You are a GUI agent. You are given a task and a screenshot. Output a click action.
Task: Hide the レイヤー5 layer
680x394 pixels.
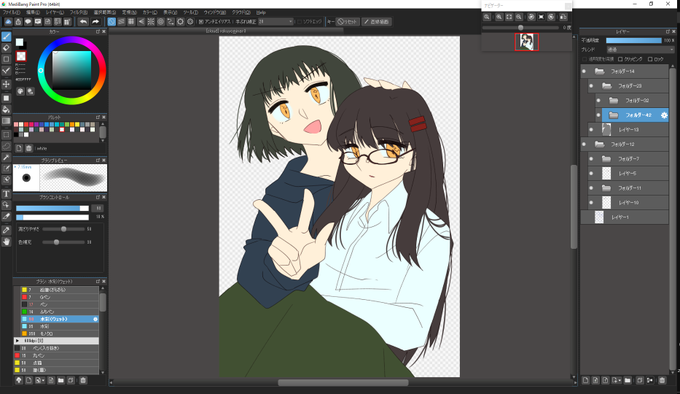click(591, 173)
